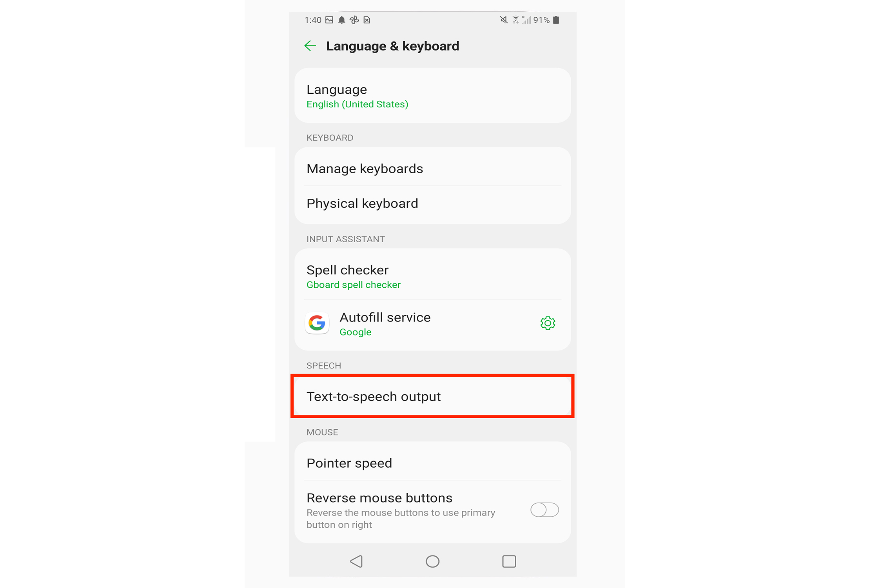The height and width of the screenshot is (588, 882).
Task: Tap the Google Autofill service gear icon
Action: click(547, 323)
